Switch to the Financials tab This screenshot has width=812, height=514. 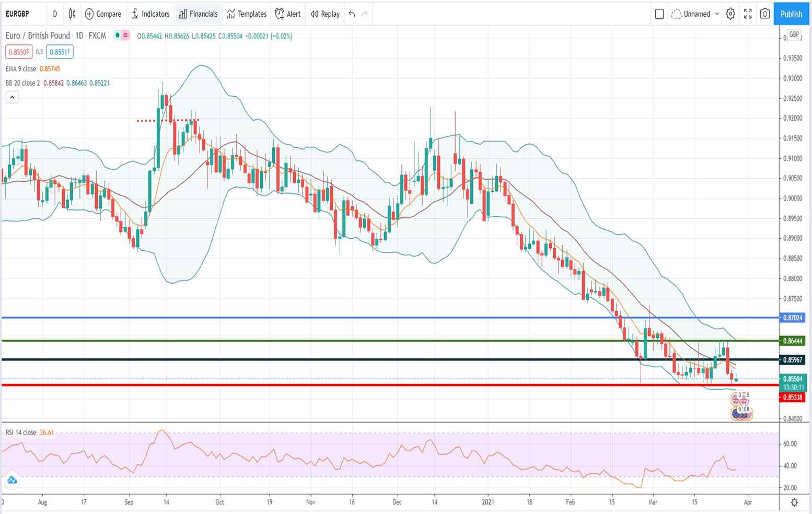point(198,14)
